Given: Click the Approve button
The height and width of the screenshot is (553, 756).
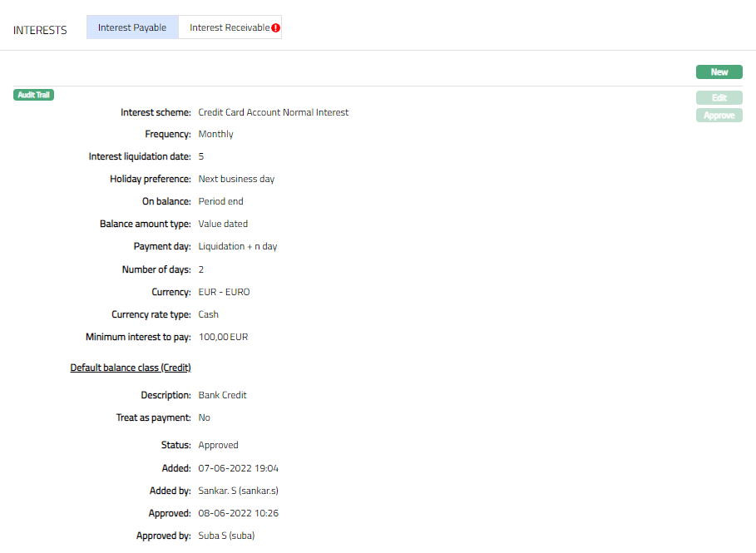Looking at the screenshot, I should point(719,116).
